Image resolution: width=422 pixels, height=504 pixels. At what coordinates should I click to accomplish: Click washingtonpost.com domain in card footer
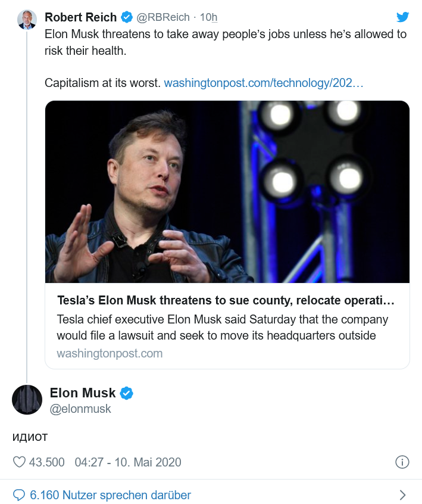[110, 353]
